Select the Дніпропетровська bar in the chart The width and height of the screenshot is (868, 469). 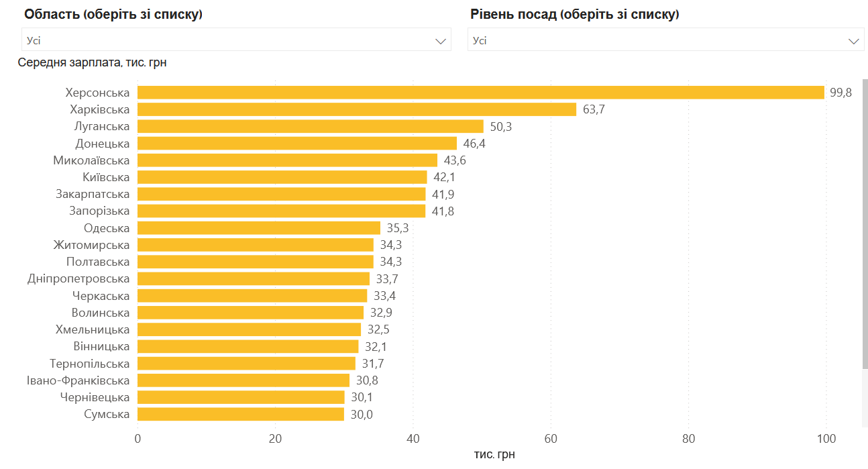coord(254,278)
